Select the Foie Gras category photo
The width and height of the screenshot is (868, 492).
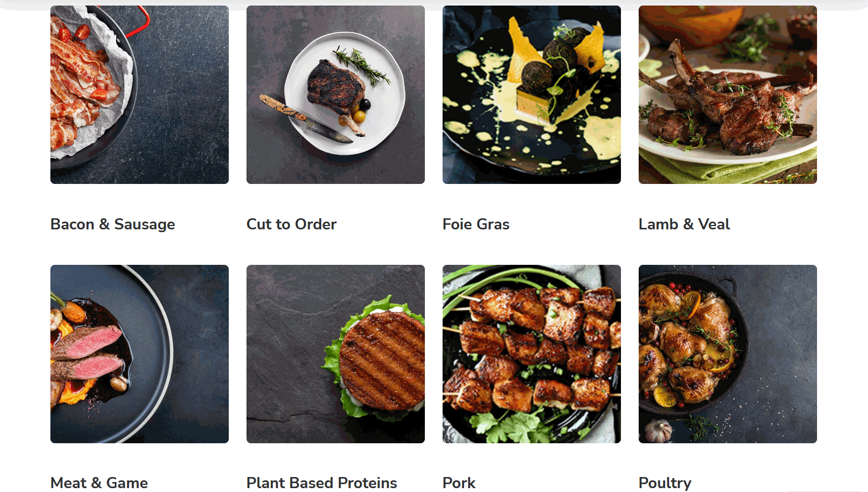(x=532, y=95)
